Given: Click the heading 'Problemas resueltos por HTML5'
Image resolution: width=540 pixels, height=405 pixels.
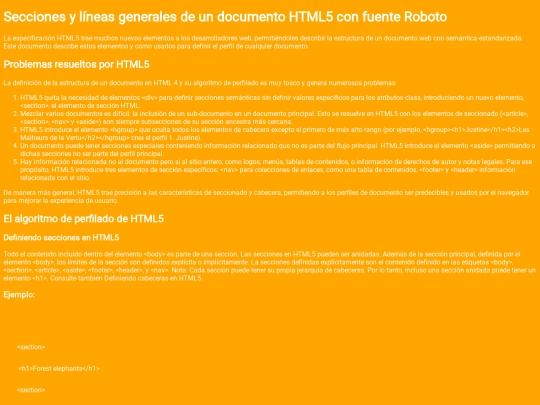Looking at the screenshot, I should tap(76, 64).
